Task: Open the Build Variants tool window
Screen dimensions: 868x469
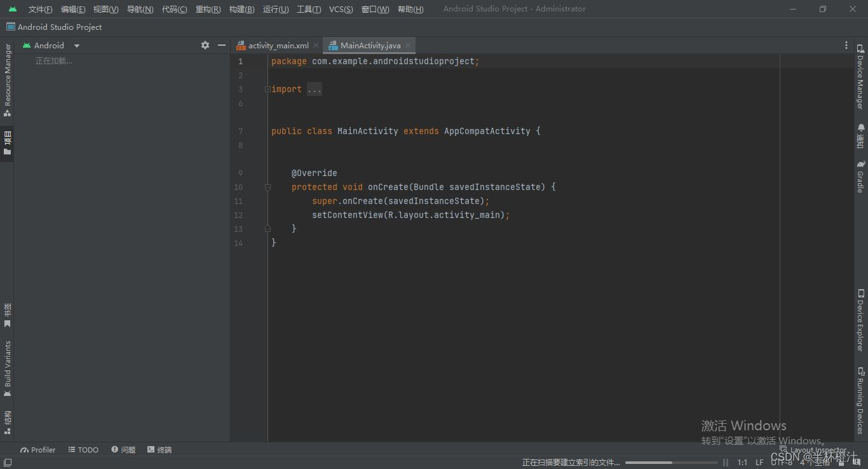Action: (7, 369)
